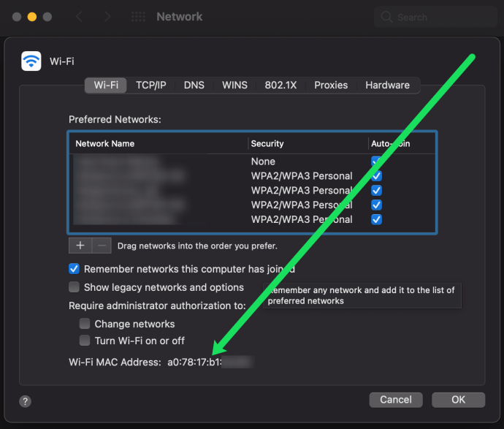
Task: Switch to the TCP/IP tab
Action: coord(150,86)
